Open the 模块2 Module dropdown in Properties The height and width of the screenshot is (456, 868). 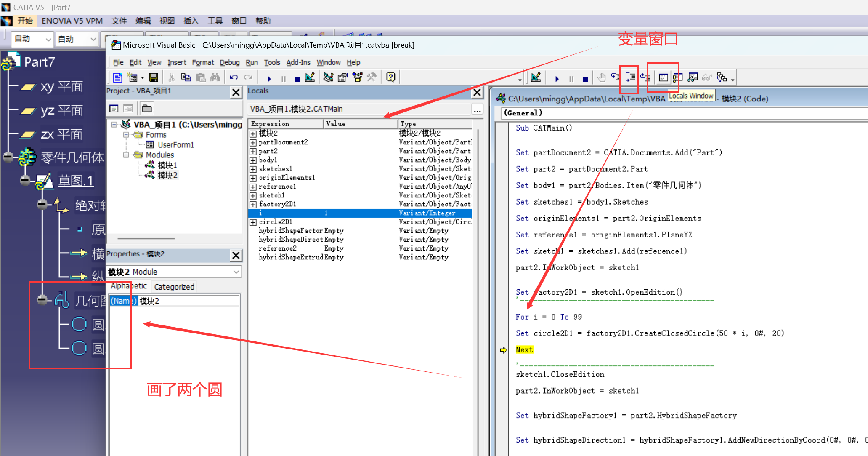(x=236, y=272)
